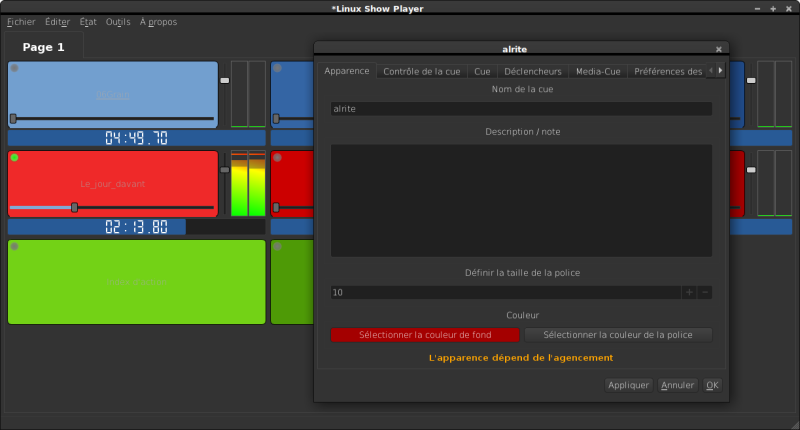The width and height of the screenshot is (800, 430).
Task: Start the light blue 06Grain cue
Action: [x=113, y=95]
